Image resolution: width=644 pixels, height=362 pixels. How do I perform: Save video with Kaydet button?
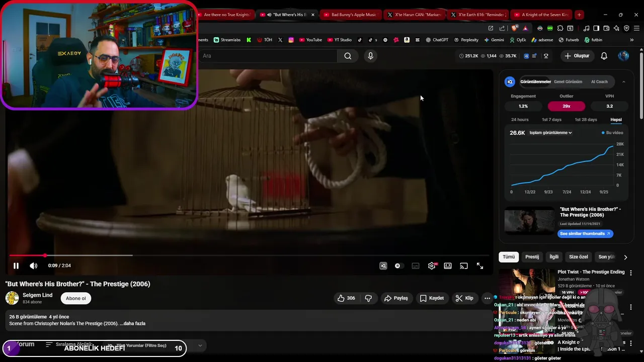(432, 298)
